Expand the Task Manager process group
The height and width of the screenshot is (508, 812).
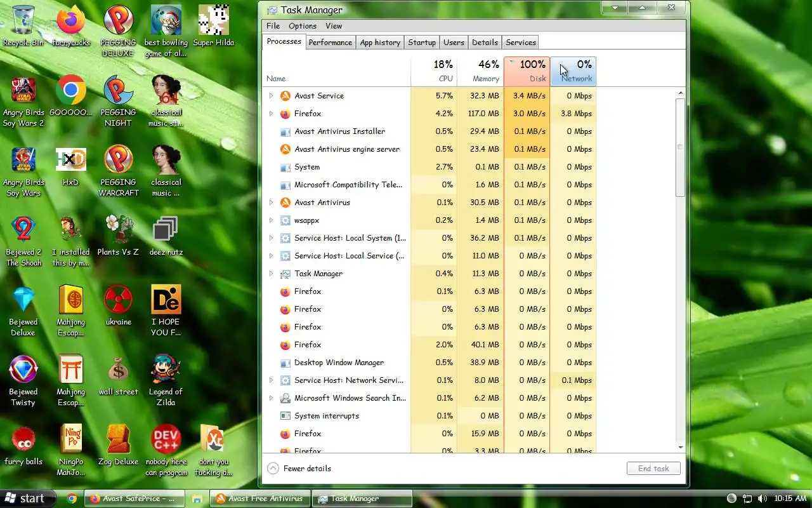[271, 274]
